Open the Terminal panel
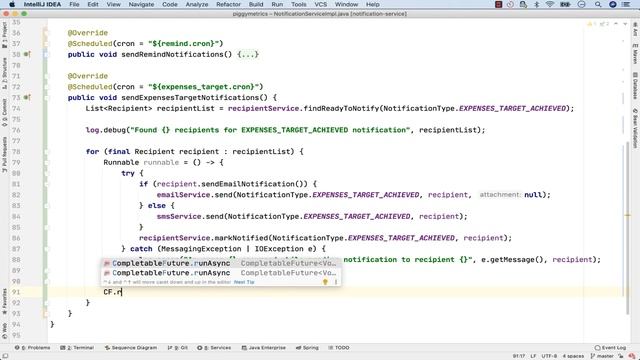Image resolution: width=640 pixels, height=360 pixels. tap(77, 348)
